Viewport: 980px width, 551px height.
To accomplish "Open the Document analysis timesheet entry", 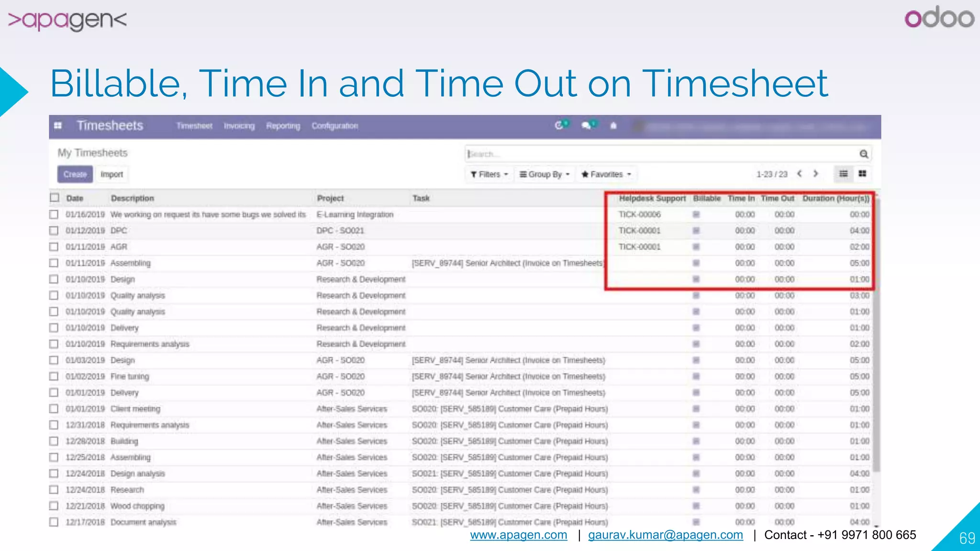I will pyautogui.click(x=144, y=522).
